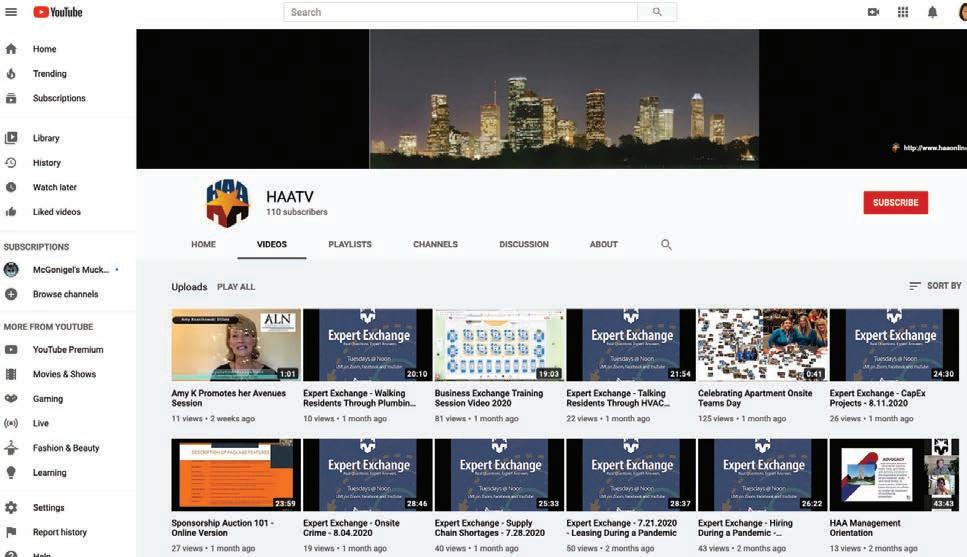Click the Houston skyline channel banner image
The image size is (967, 557).
click(x=564, y=99)
